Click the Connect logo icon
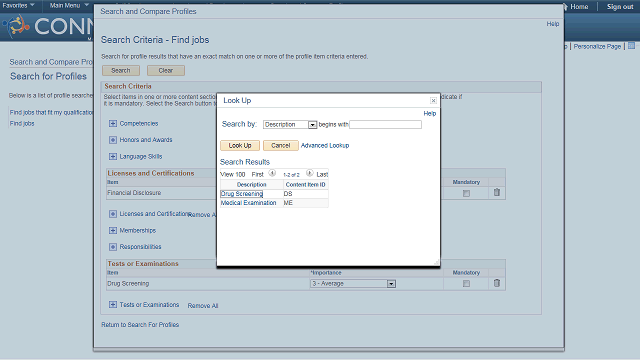 pos(17,26)
